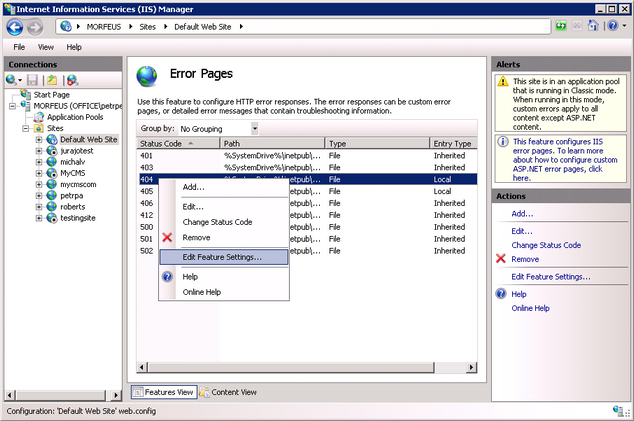Click the Back navigation arrow button
Image resolution: width=634 pixels, height=421 pixels.
(15, 27)
